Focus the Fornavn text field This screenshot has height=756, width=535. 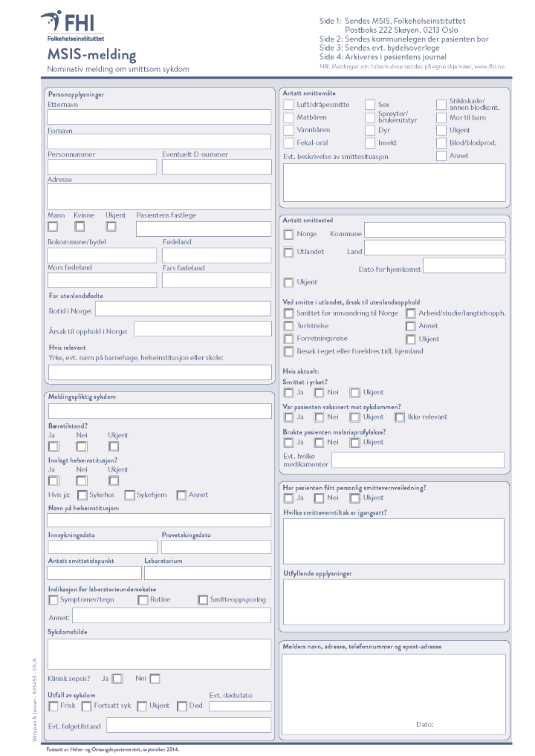[159, 142]
